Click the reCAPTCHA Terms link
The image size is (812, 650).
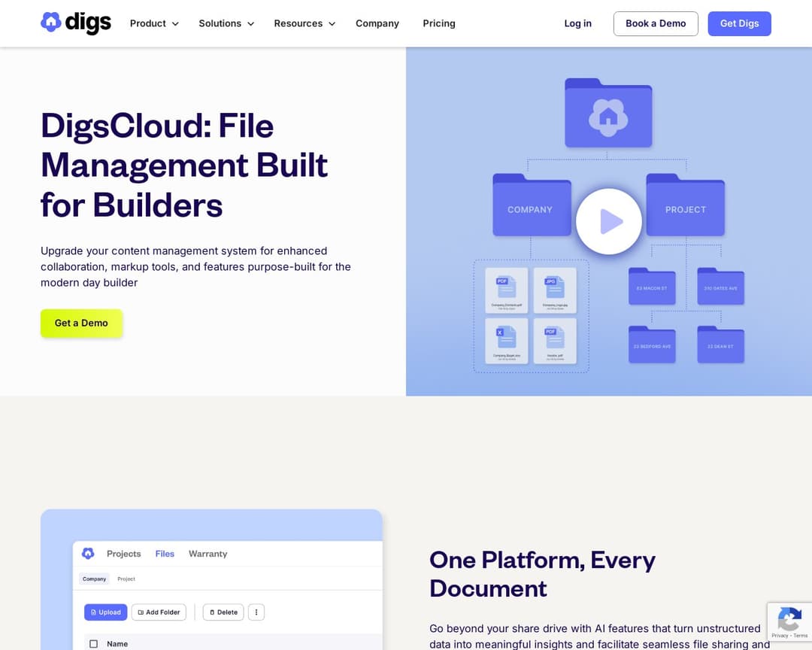[x=801, y=636]
